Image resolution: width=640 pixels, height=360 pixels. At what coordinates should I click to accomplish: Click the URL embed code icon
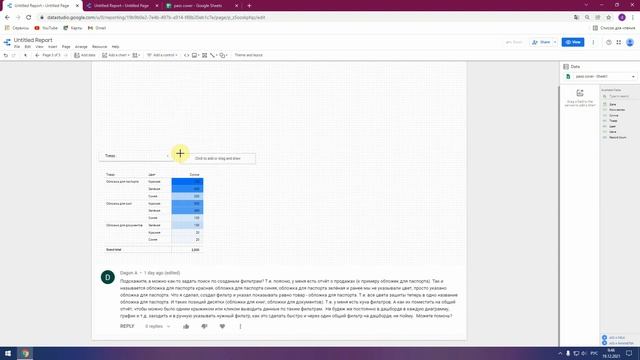click(187, 55)
